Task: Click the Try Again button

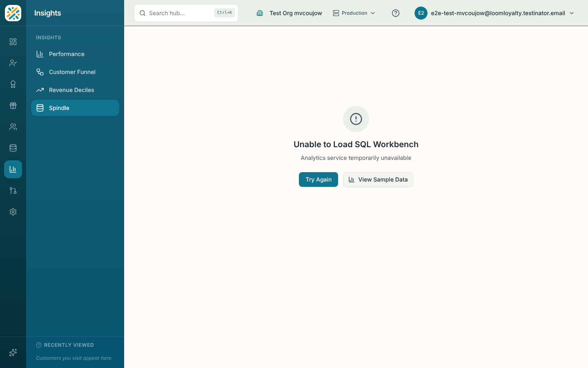Action: point(318,180)
